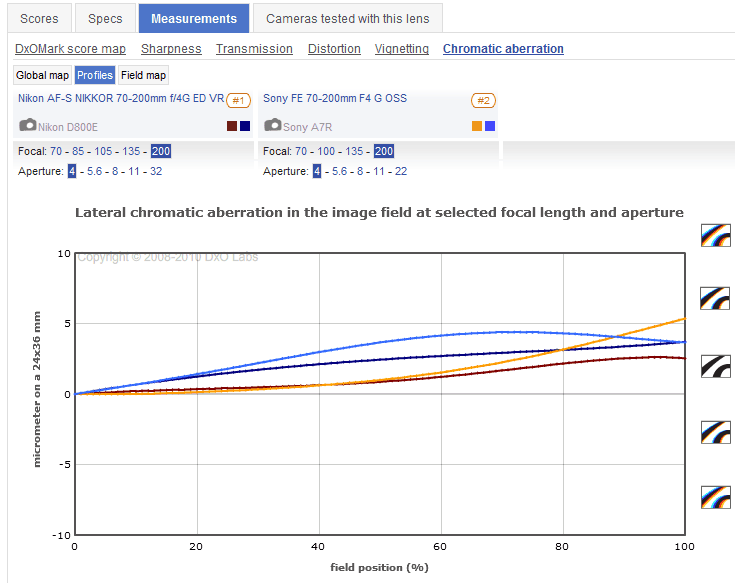Open the Scores tab
Screen dimensions: 735x583
click(39, 18)
